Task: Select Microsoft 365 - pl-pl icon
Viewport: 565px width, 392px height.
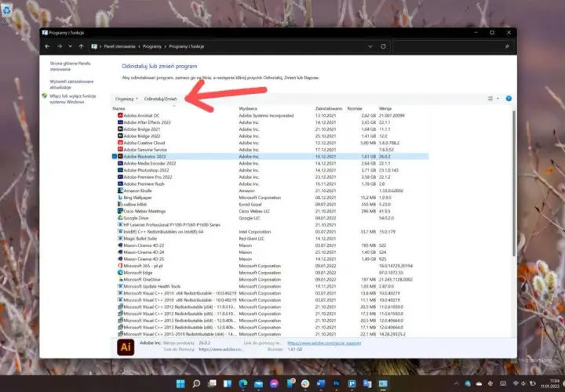Action: 120,266
